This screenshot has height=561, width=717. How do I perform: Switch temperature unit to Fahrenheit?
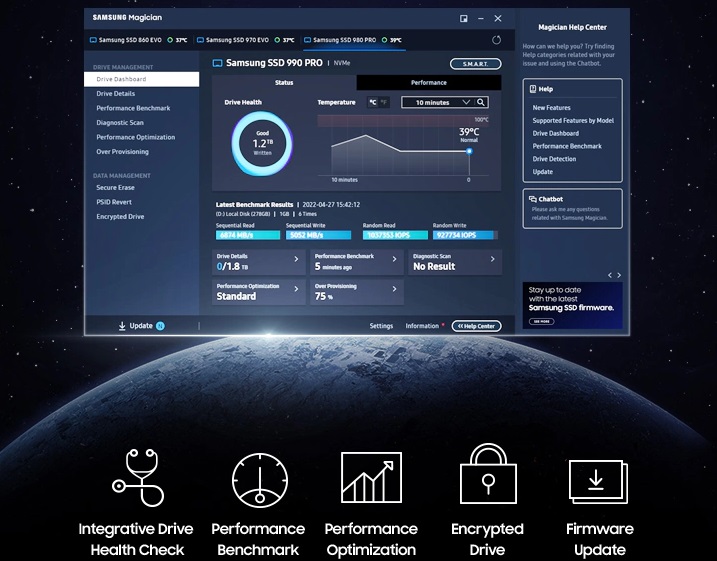(386, 102)
